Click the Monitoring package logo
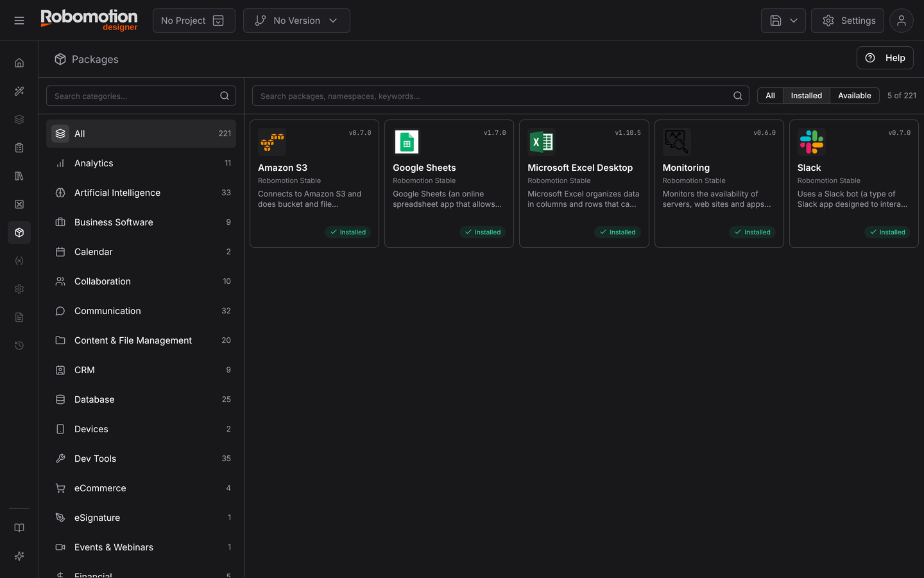924x578 pixels. coord(676,142)
